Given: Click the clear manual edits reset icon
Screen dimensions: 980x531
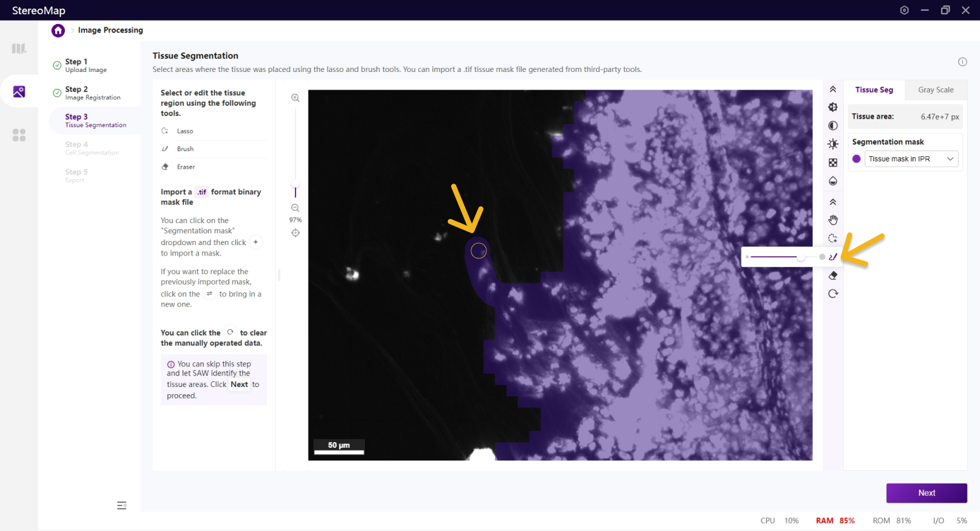Looking at the screenshot, I should point(833,294).
